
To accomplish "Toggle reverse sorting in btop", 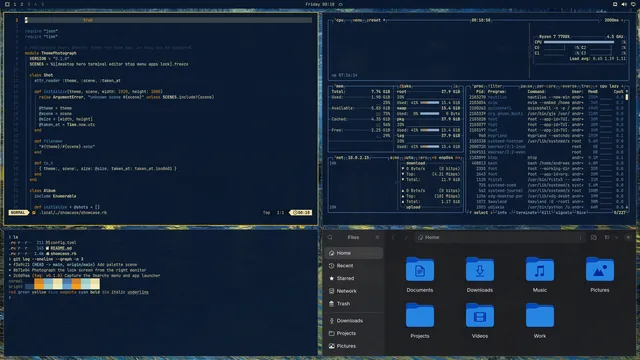I will (x=569, y=86).
